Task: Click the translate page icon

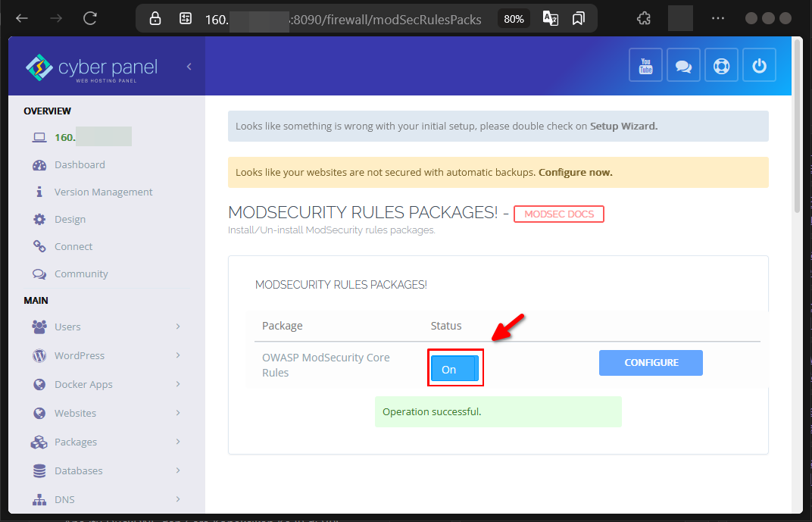Action: tap(551, 19)
